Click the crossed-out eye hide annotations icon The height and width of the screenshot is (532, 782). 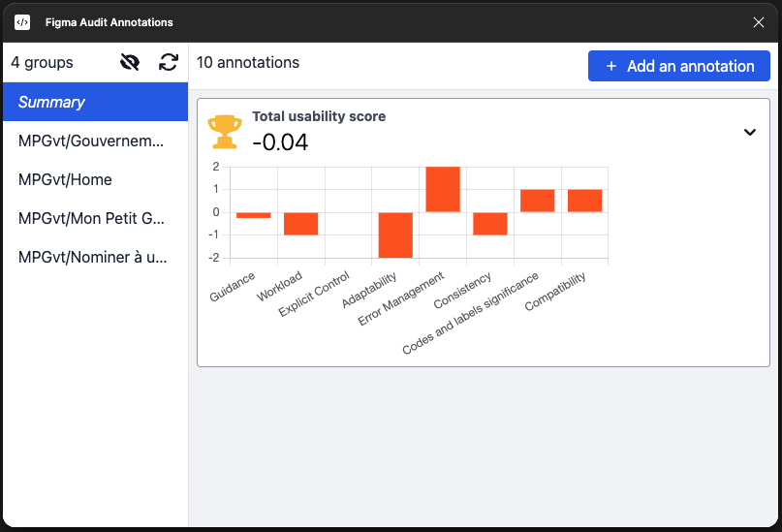tap(130, 63)
